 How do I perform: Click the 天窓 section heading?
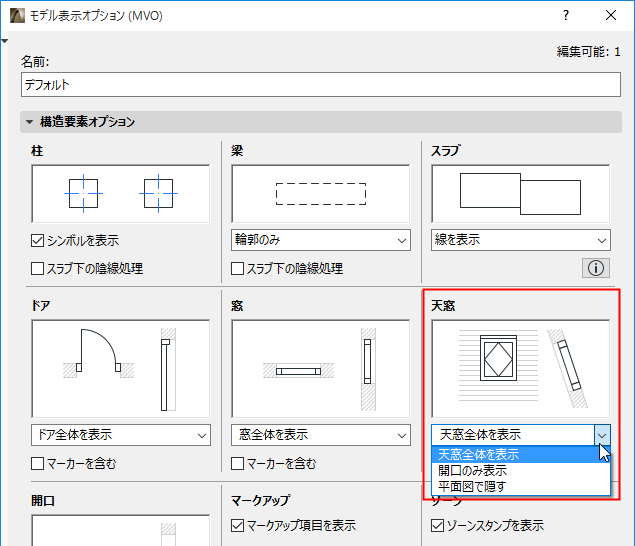point(443,306)
